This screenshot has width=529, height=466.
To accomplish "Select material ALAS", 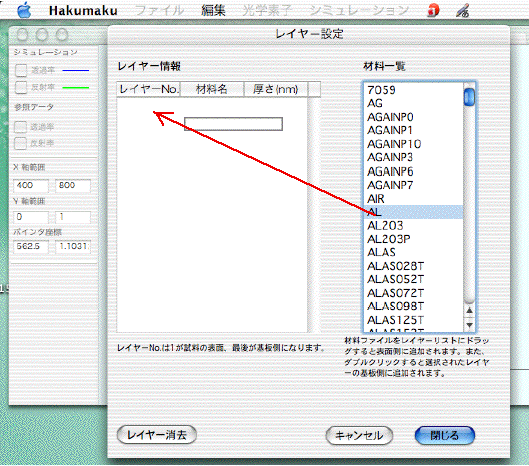I will point(414,252).
